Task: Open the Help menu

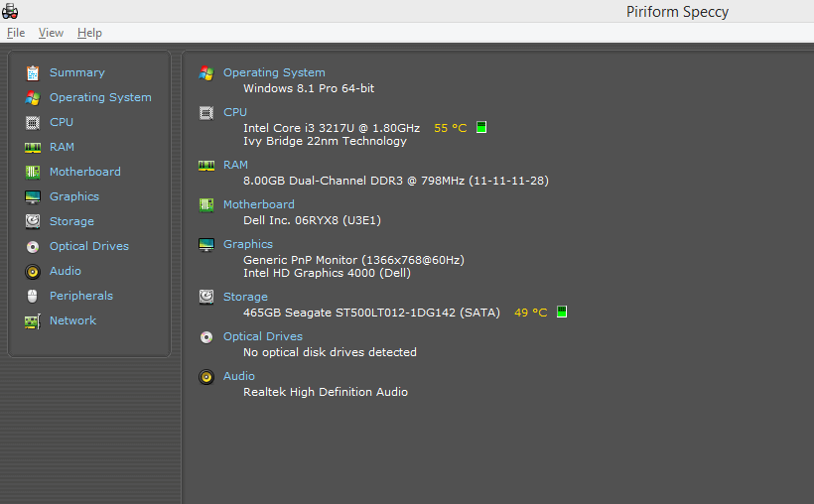Action: (x=89, y=33)
